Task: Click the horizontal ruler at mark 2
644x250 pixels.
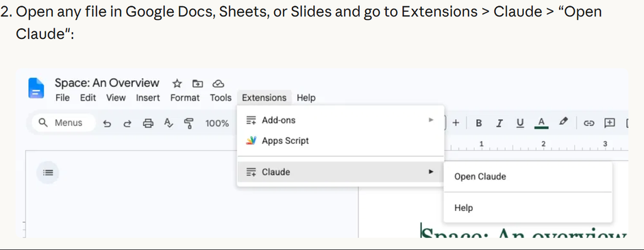Action: pyautogui.click(x=543, y=144)
